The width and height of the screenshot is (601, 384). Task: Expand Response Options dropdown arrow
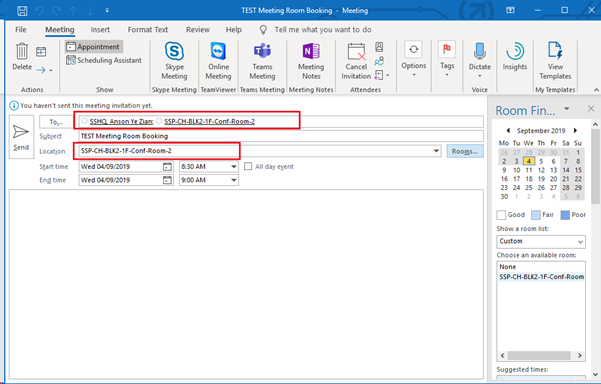point(388,75)
